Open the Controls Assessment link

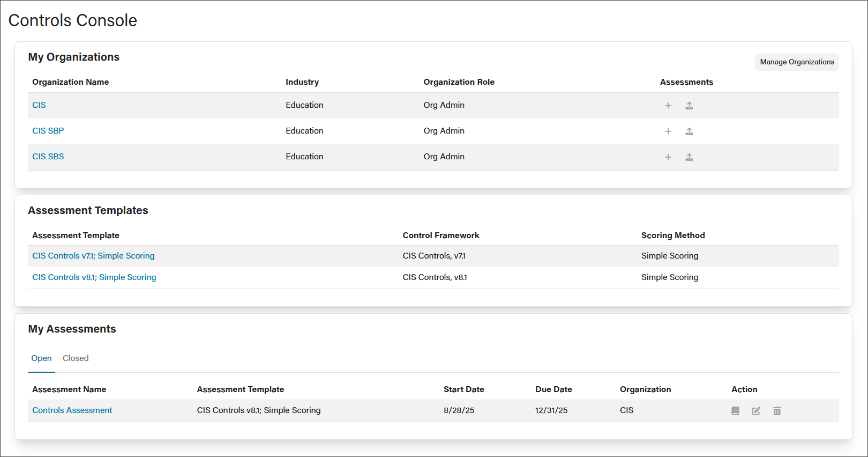72,410
